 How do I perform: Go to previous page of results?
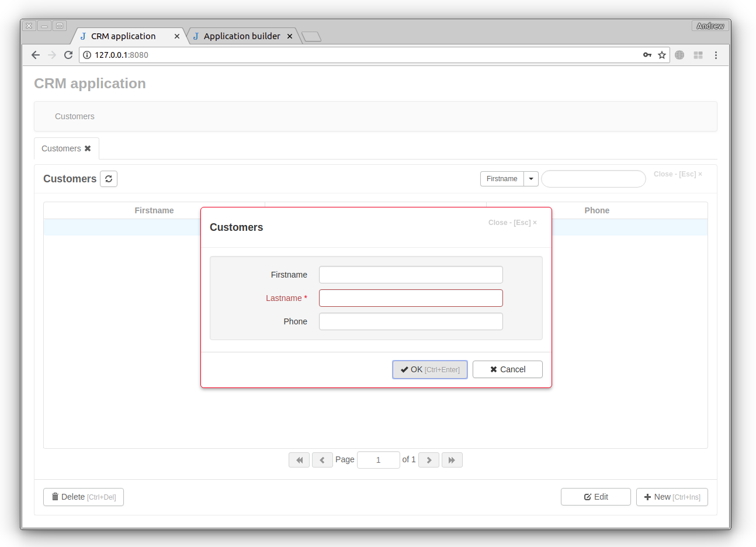322,460
